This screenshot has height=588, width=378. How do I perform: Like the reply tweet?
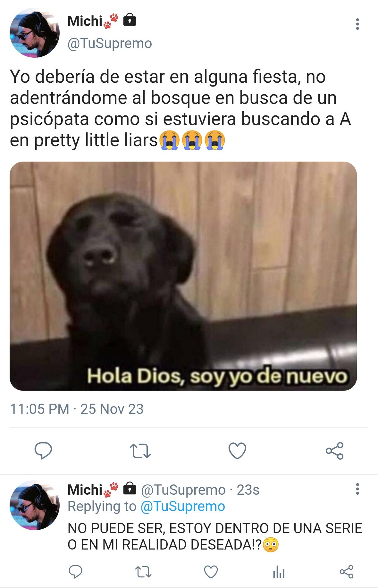pos(211,572)
